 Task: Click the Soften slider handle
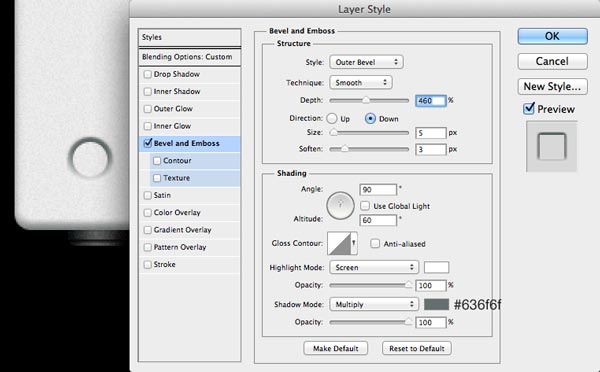345,149
